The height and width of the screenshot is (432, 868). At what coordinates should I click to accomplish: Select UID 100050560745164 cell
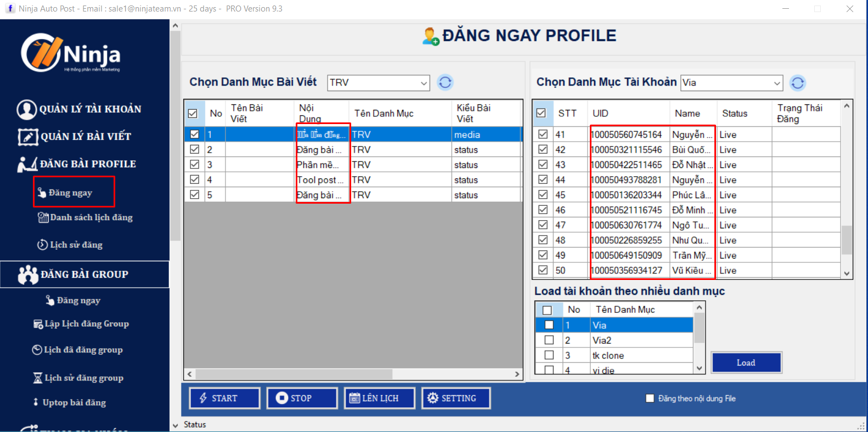pyautogui.click(x=628, y=134)
